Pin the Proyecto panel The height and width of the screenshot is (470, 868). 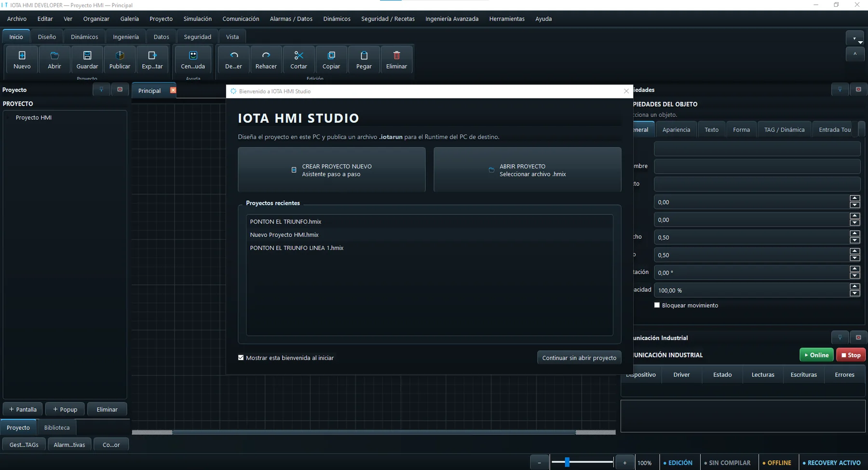101,89
